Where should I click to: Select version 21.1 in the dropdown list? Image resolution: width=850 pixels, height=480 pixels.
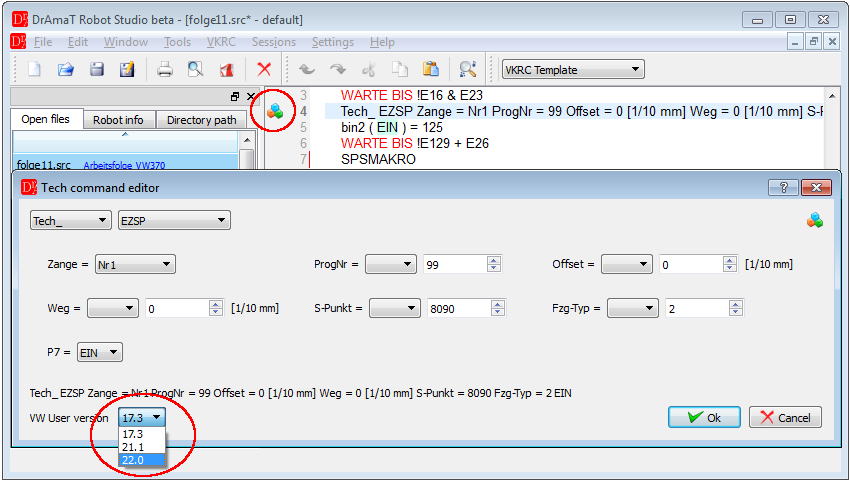tap(142, 447)
